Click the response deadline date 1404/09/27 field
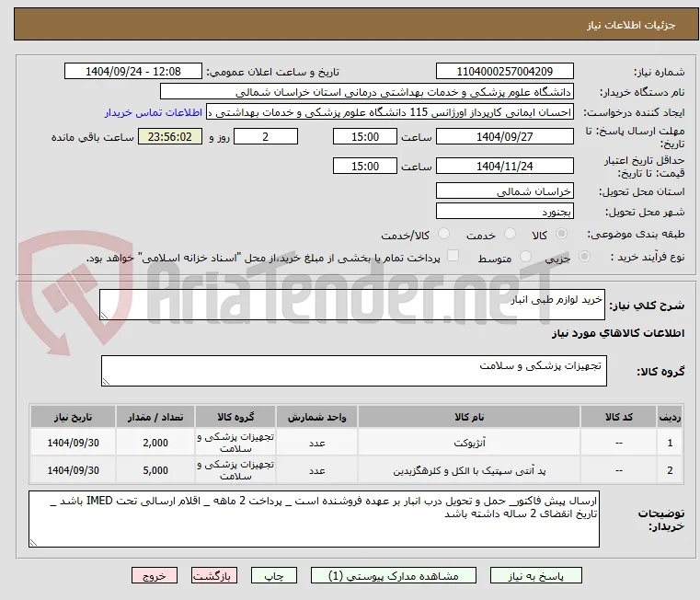700x600 pixels. pyautogui.click(x=504, y=137)
